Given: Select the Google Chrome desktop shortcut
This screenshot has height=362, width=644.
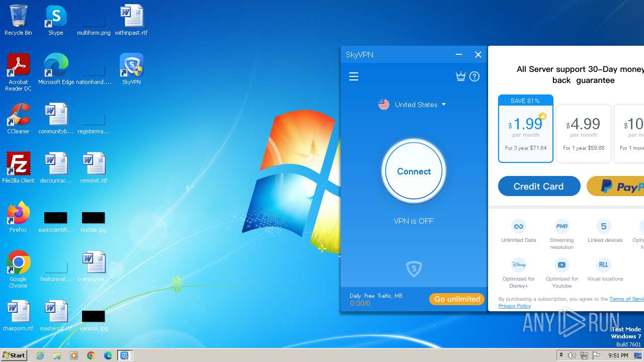Looking at the screenshot, I should (x=18, y=269).
